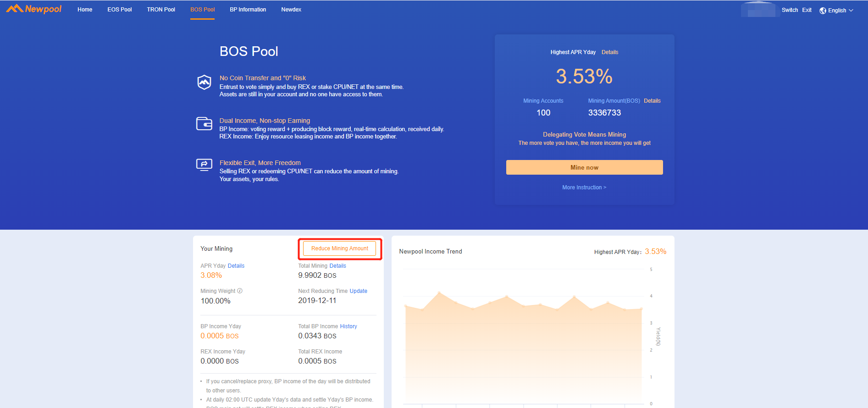Image resolution: width=868 pixels, height=408 pixels.
Task: Open History beside Total BP Income
Action: tap(348, 326)
